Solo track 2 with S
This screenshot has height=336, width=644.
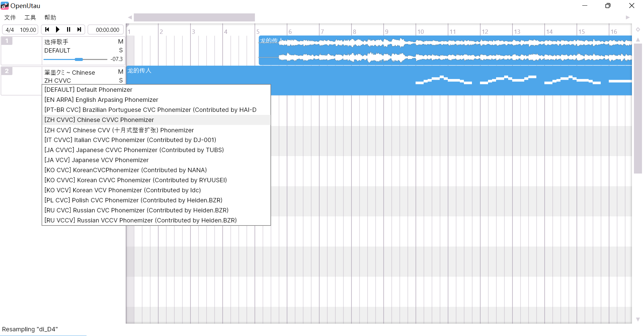pyautogui.click(x=121, y=80)
